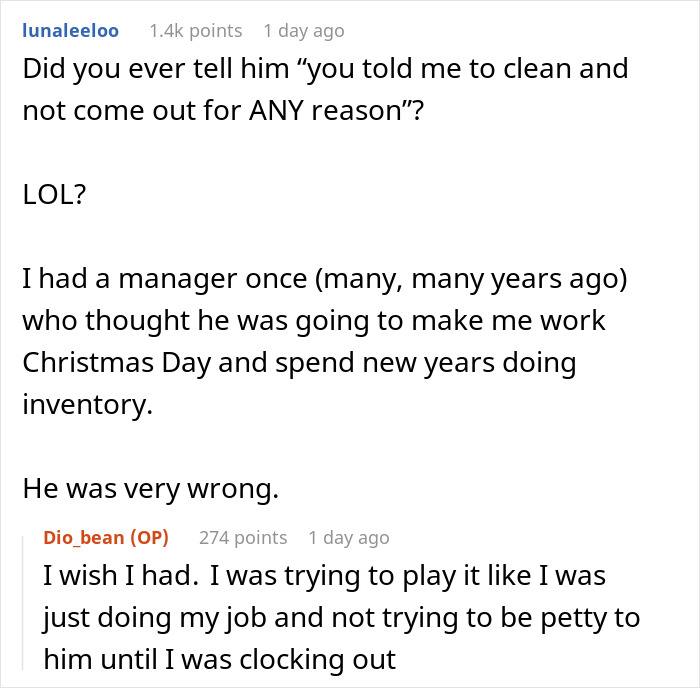700x688 pixels.
Task: Click the 'LOL?' line of the comment
Action: tap(54, 194)
